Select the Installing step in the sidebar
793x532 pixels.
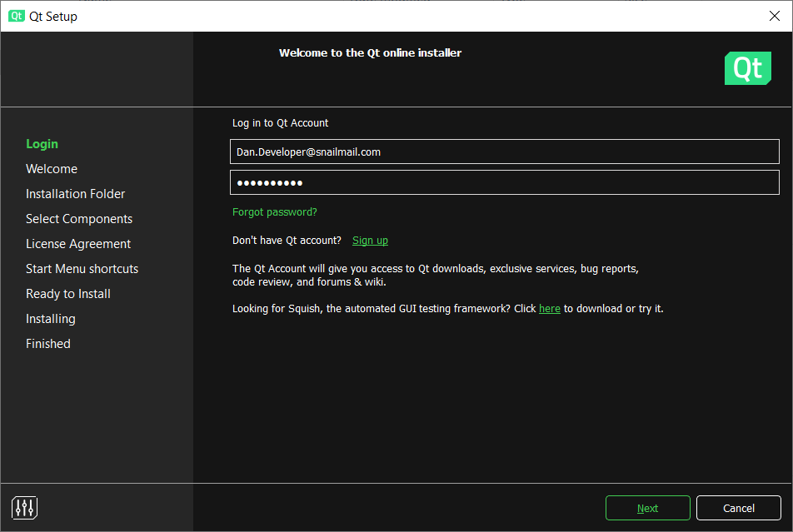coord(50,318)
